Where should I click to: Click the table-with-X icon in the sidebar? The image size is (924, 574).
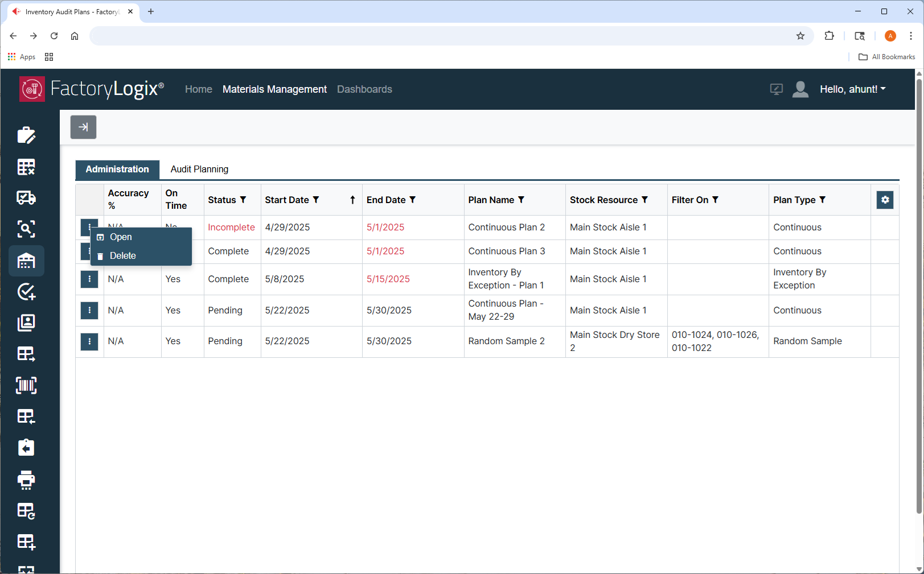point(26,166)
